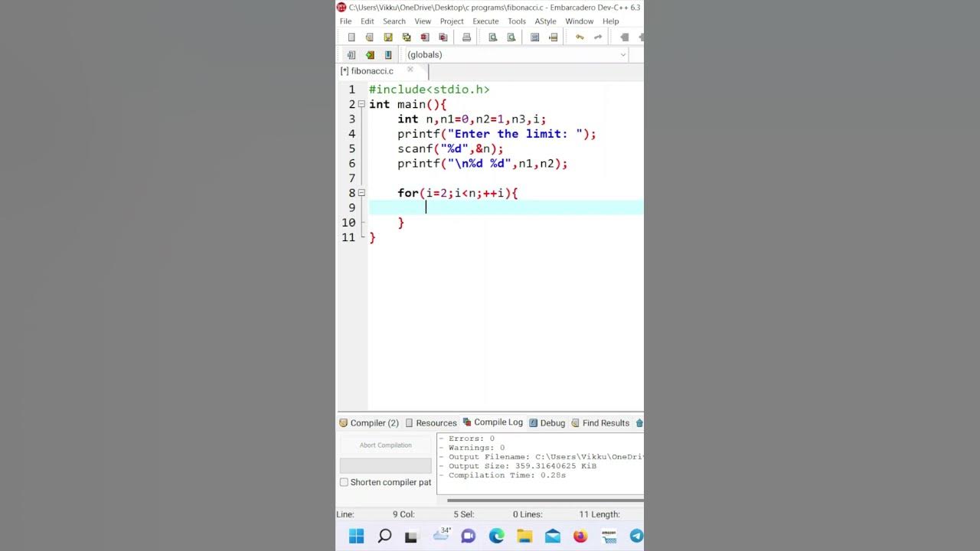Open the View menu

pyautogui.click(x=423, y=21)
